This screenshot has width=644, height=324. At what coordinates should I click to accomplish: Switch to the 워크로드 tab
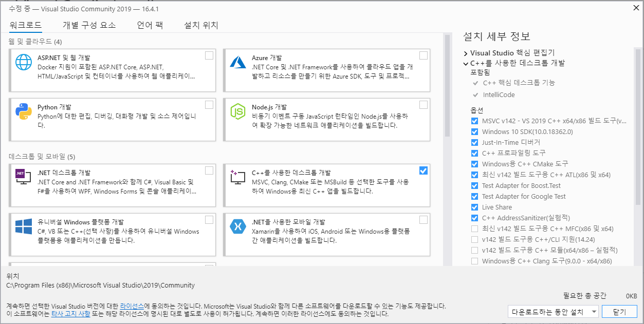[x=26, y=25]
